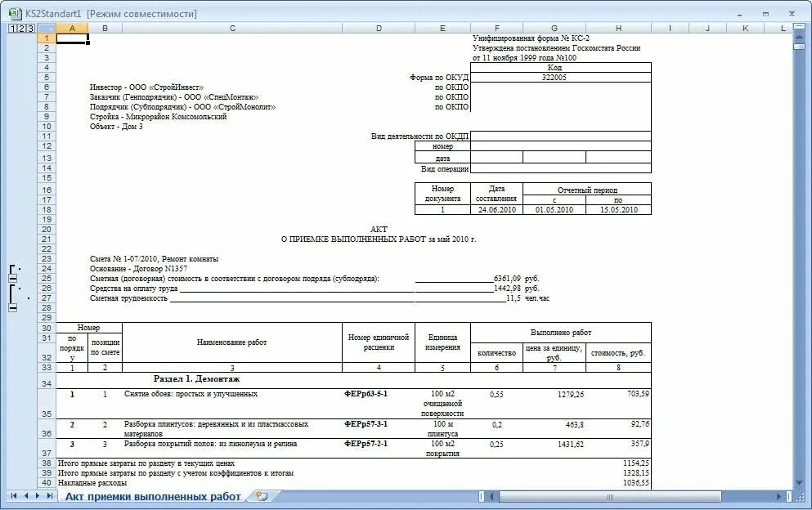Click the horizontal scrollbar left arrow

point(491,497)
